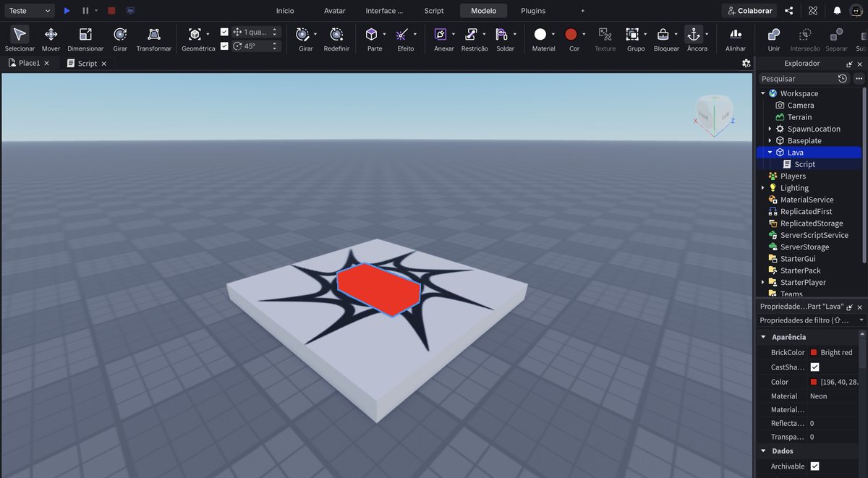
Task: Click the red stop button
Action: pos(111,11)
